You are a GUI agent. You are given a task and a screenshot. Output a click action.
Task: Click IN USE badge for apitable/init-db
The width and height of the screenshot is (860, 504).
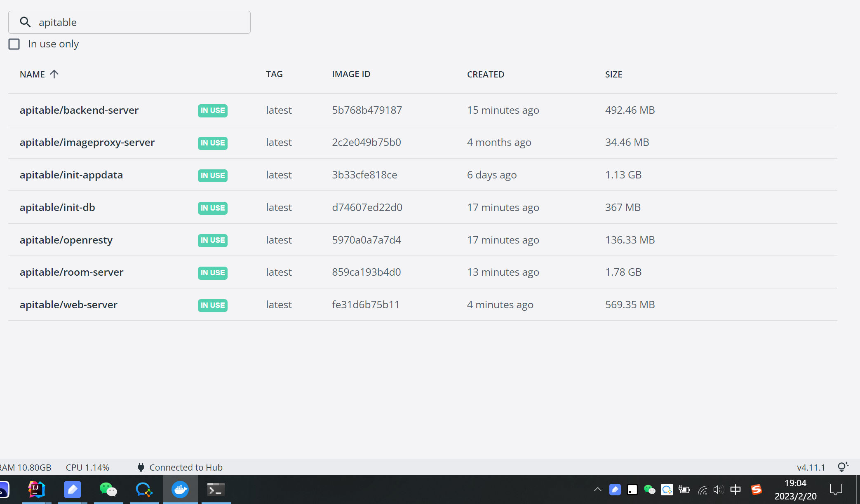point(212,208)
